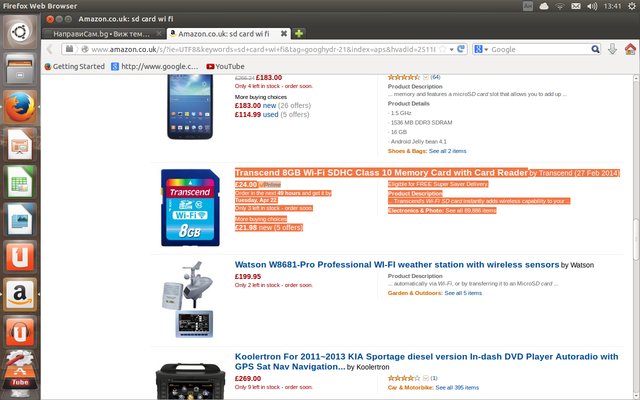
Task: Launch Amazon from the Ubuntu launcher
Action: click(x=20, y=294)
